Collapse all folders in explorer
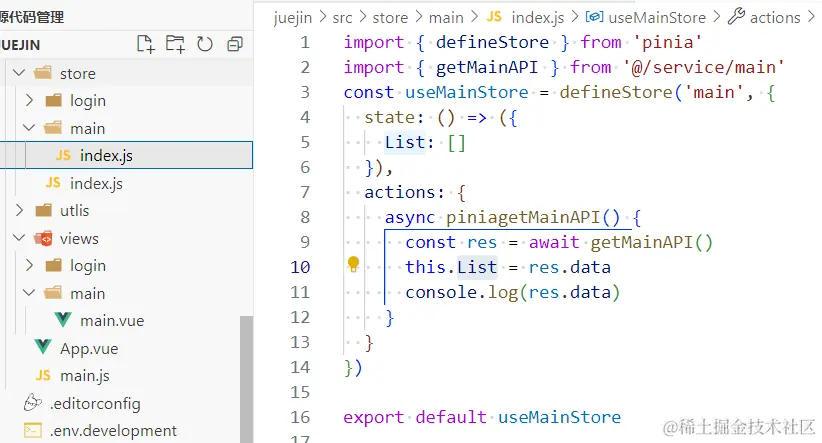The width and height of the screenshot is (822, 443). (235, 44)
